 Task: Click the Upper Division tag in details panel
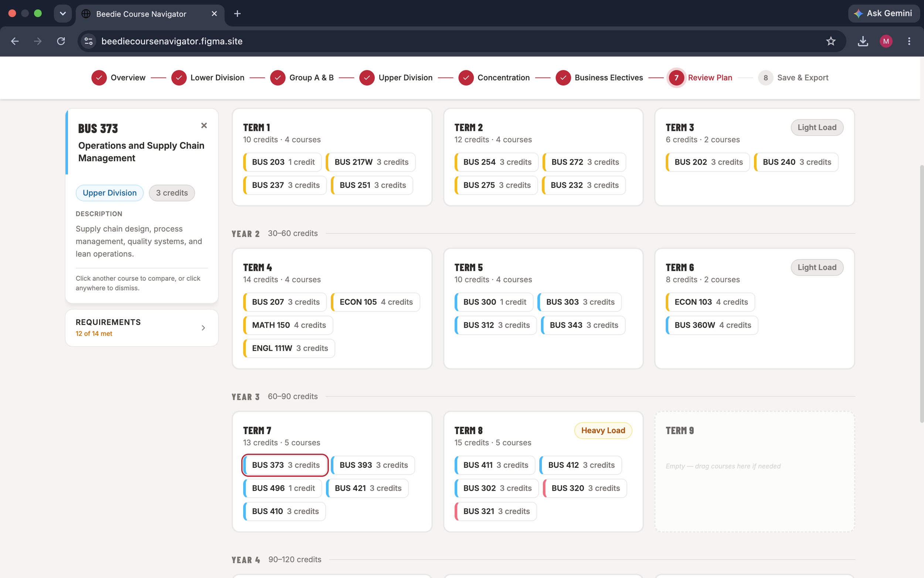pyautogui.click(x=110, y=193)
